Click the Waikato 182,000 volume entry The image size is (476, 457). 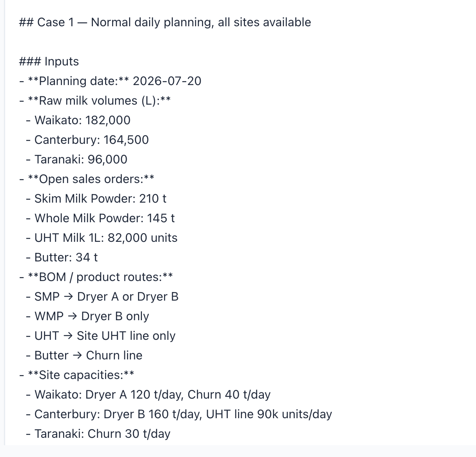(x=78, y=120)
